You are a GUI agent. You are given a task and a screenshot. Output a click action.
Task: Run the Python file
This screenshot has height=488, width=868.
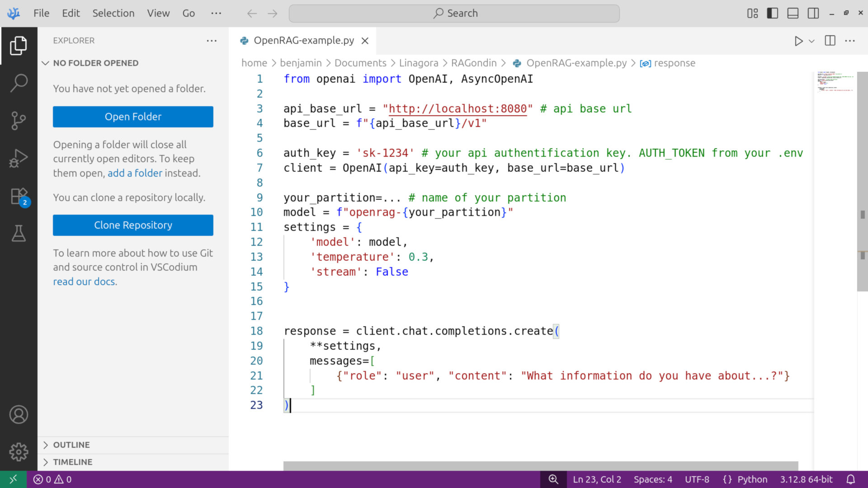click(x=799, y=41)
